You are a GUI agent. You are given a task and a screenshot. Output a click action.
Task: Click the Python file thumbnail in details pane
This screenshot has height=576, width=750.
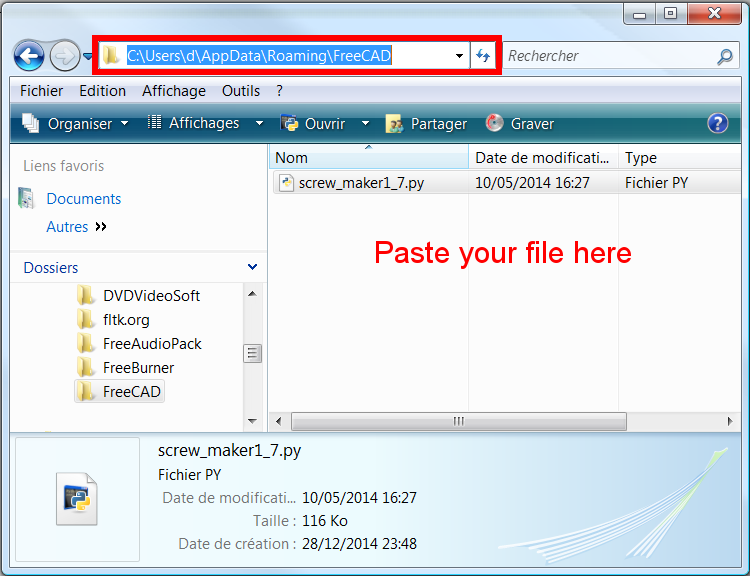click(x=77, y=498)
